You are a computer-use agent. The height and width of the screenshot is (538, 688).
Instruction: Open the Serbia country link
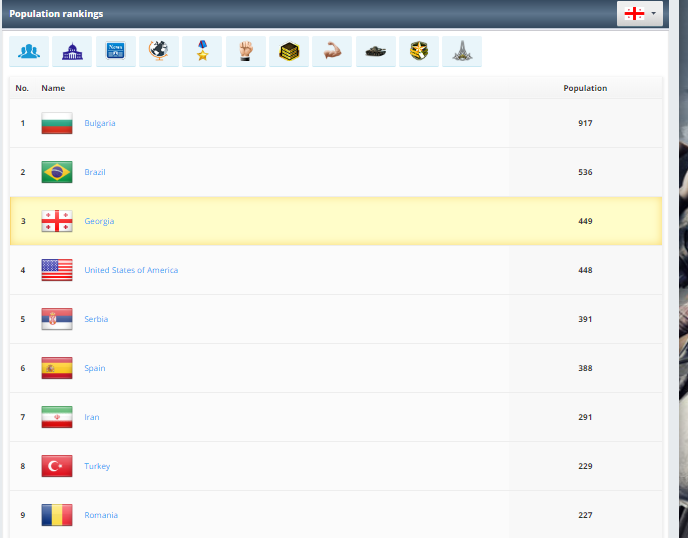coord(96,319)
